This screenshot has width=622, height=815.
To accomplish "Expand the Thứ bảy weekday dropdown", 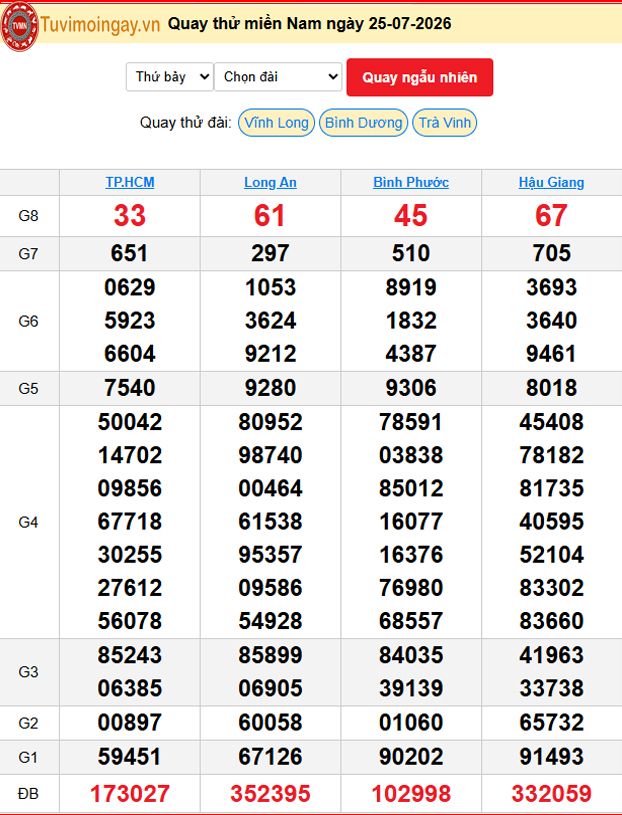I will pyautogui.click(x=169, y=77).
